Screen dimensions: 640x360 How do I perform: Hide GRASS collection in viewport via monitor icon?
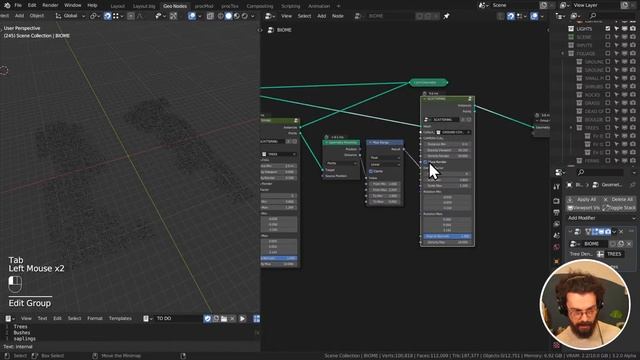point(624,103)
